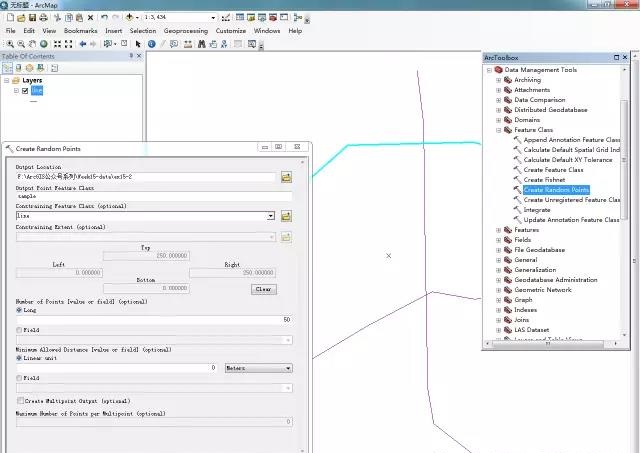The image size is (640, 453).
Task: Click the Add Data plus icon
Action: [x=129, y=17]
